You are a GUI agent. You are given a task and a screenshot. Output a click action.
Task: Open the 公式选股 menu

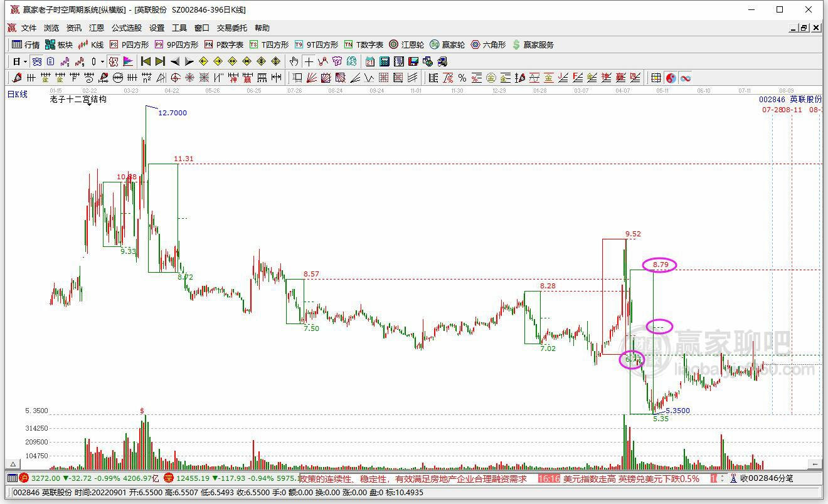pyautogui.click(x=127, y=28)
